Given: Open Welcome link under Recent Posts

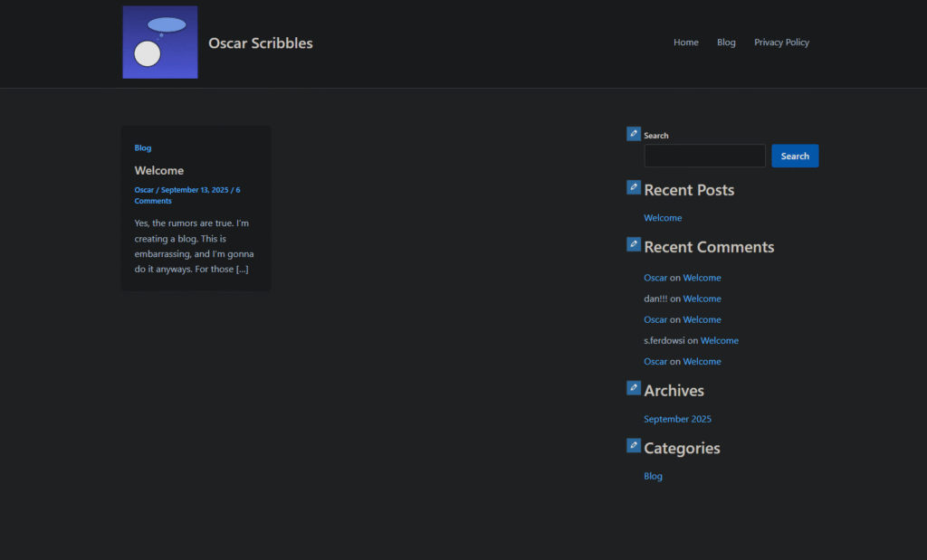Looking at the screenshot, I should click(x=663, y=218).
